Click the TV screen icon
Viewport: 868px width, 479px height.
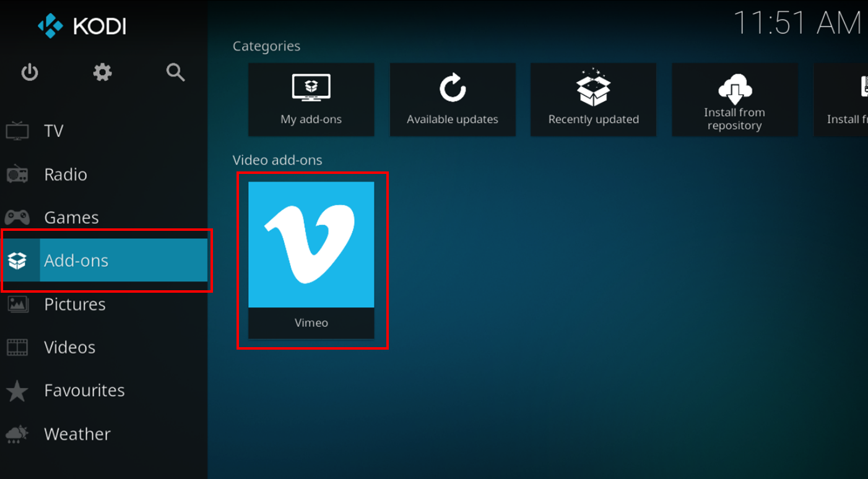17,131
